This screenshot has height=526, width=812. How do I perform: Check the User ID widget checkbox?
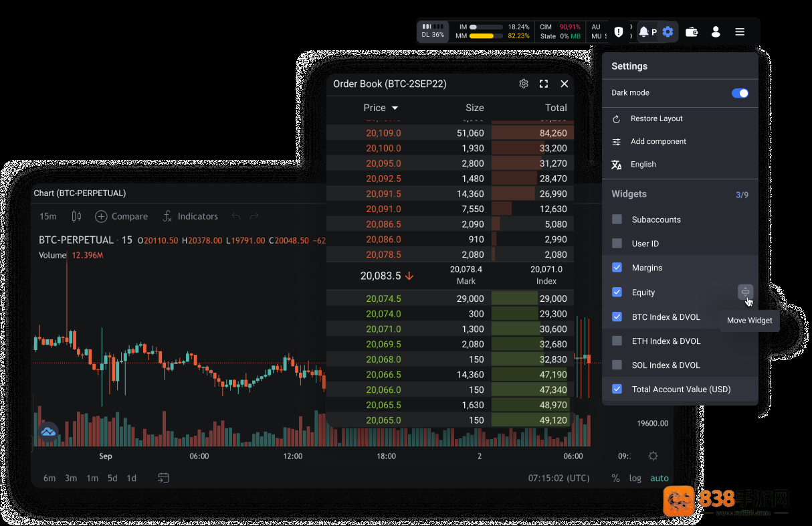click(617, 244)
